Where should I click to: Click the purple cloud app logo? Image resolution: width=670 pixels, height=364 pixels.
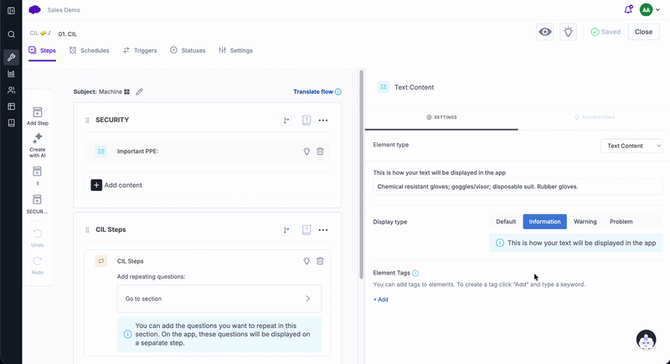pos(35,10)
